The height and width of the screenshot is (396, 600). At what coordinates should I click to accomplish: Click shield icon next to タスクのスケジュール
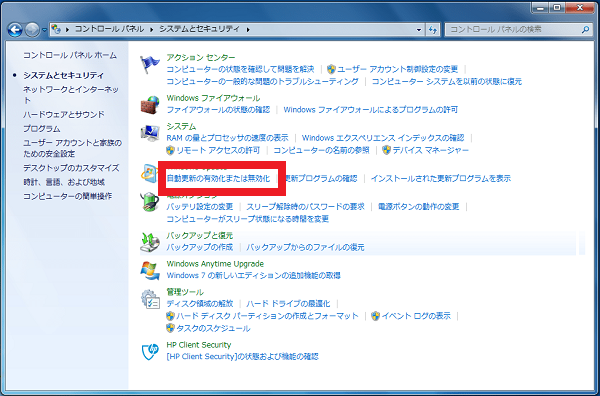171,328
